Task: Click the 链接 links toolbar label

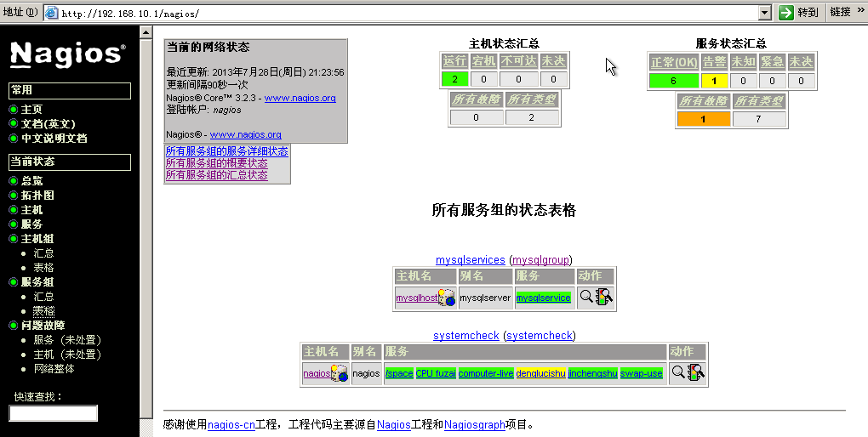Action: tap(840, 12)
